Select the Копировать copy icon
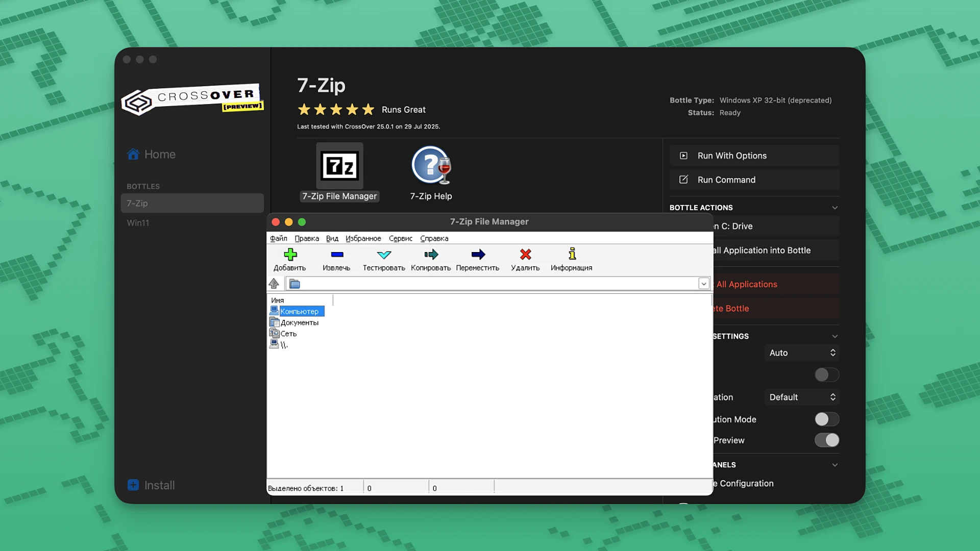 point(431,259)
